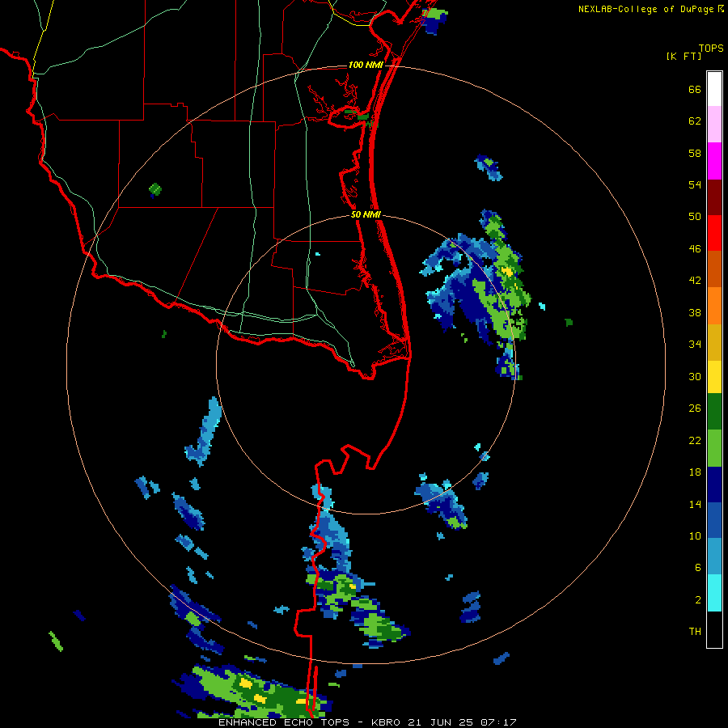Image resolution: width=728 pixels, height=728 pixels.
Task: Click the light green legend swatch
Action: (x=714, y=448)
